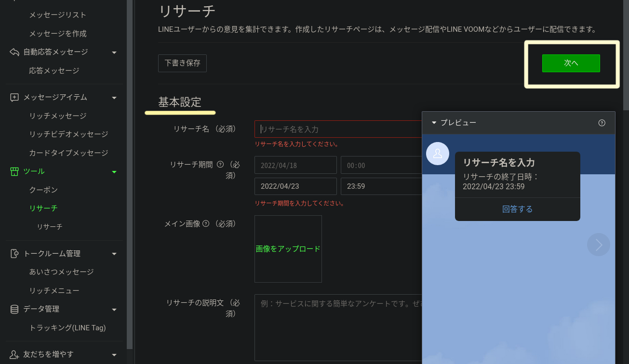Image resolution: width=629 pixels, height=364 pixels.
Task: Open あいさつメッセージ menu item
Action: tap(61, 272)
